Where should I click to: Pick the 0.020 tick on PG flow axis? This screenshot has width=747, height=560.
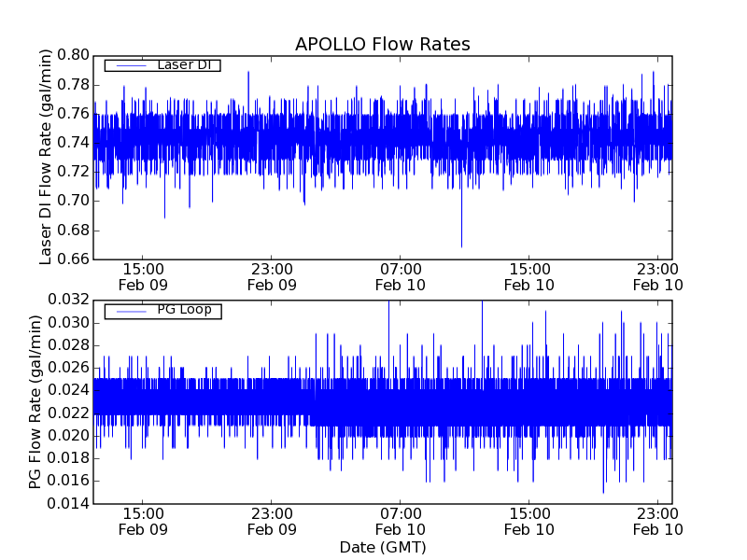tap(68, 435)
